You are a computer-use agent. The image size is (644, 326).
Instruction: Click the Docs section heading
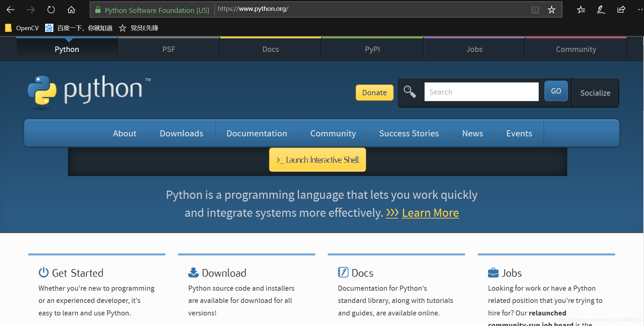(x=362, y=273)
